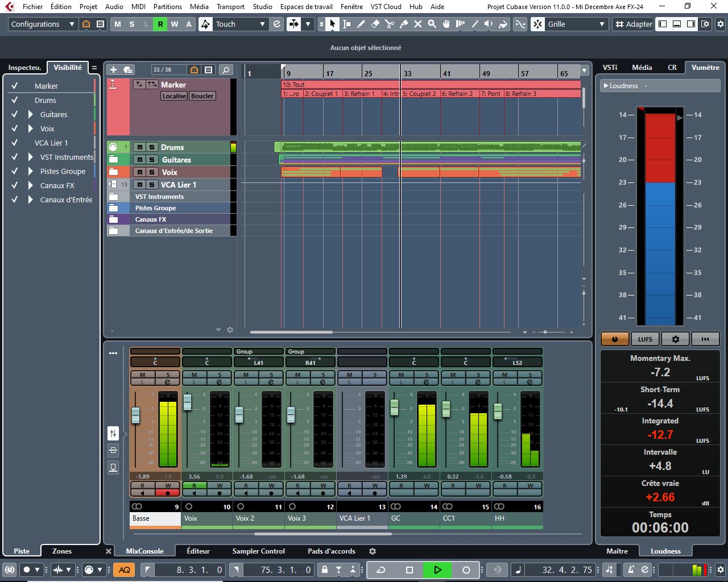728x582 pixels.
Task: Click the Boucler marker button
Action: 202,96
